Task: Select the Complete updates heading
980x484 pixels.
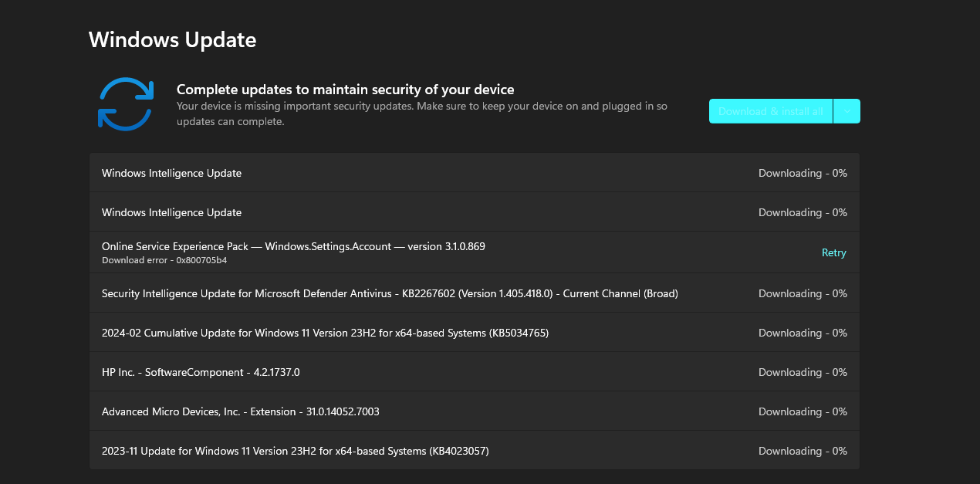Action: (x=345, y=89)
